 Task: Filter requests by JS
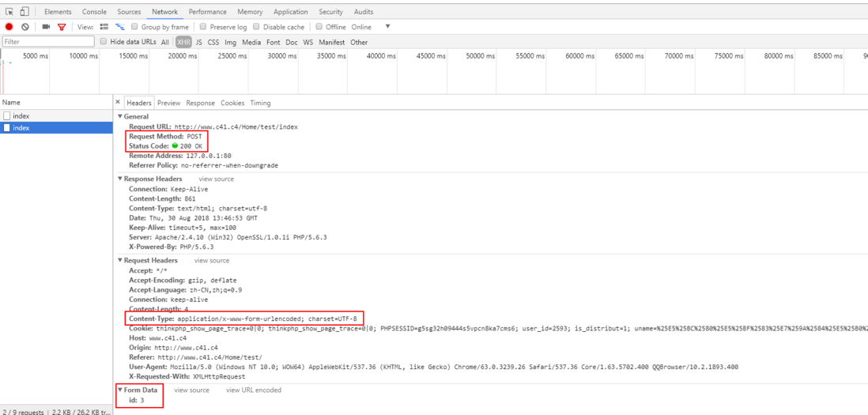pyautogui.click(x=198, y=42)
